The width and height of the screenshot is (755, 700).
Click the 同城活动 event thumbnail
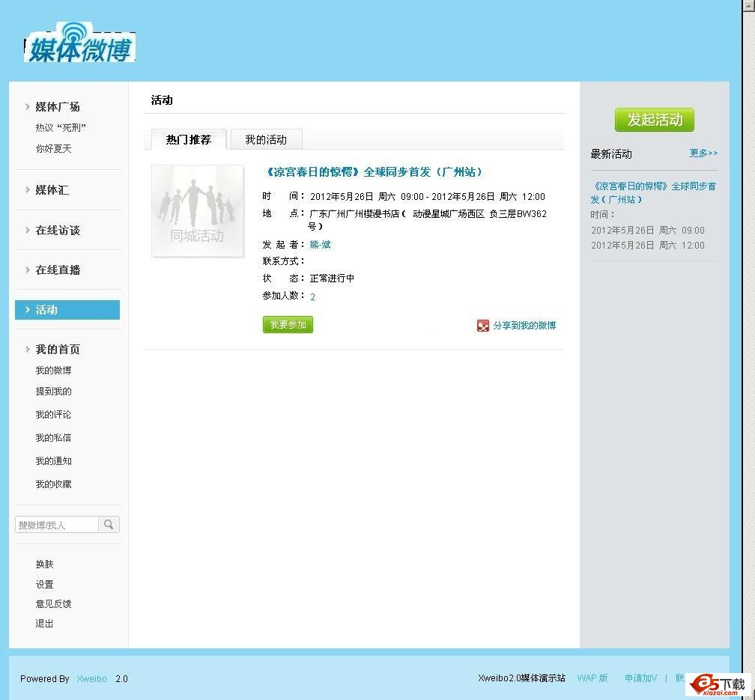(198, 211)
